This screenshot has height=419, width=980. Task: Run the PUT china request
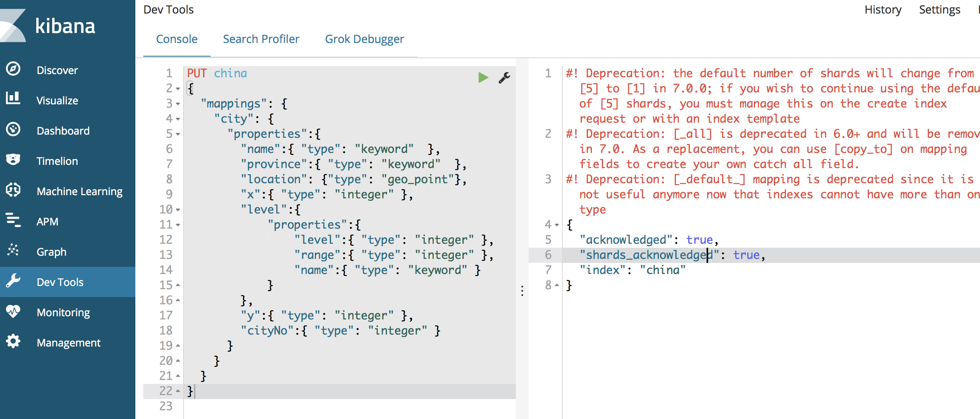pos(483,77)
